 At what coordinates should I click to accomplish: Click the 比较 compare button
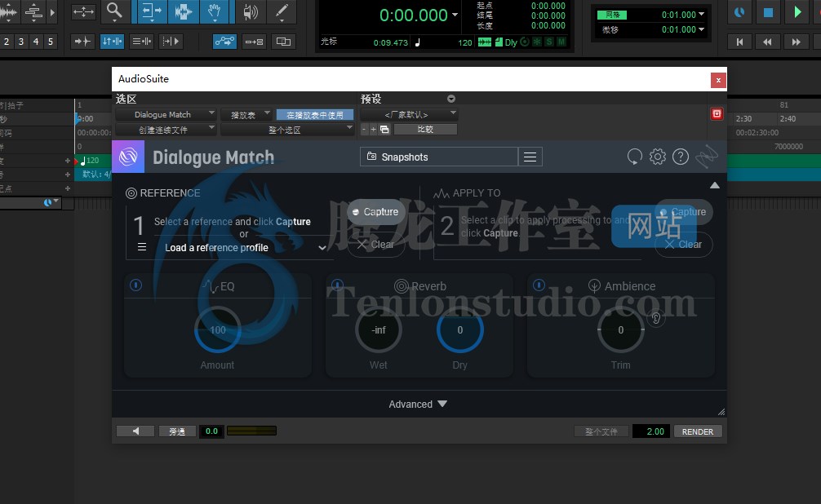[425, 129]
